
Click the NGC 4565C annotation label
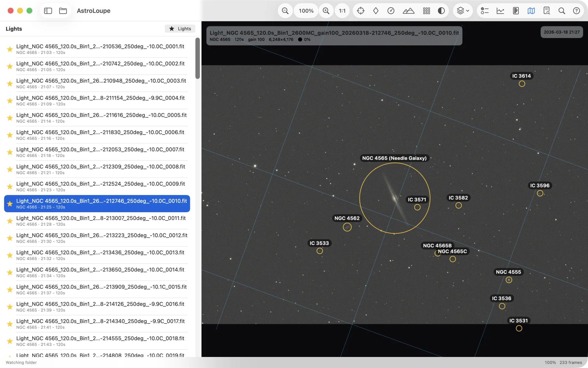coord(452,251)
